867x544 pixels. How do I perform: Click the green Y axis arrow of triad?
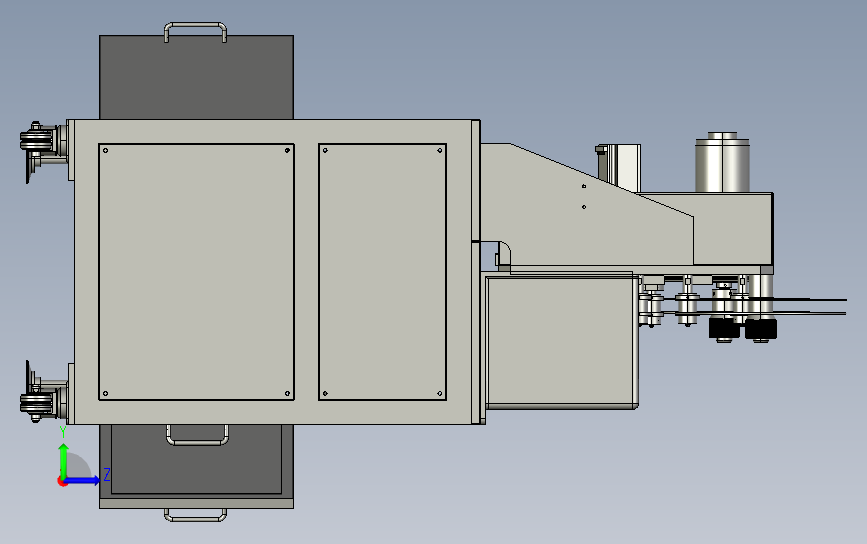64,460
